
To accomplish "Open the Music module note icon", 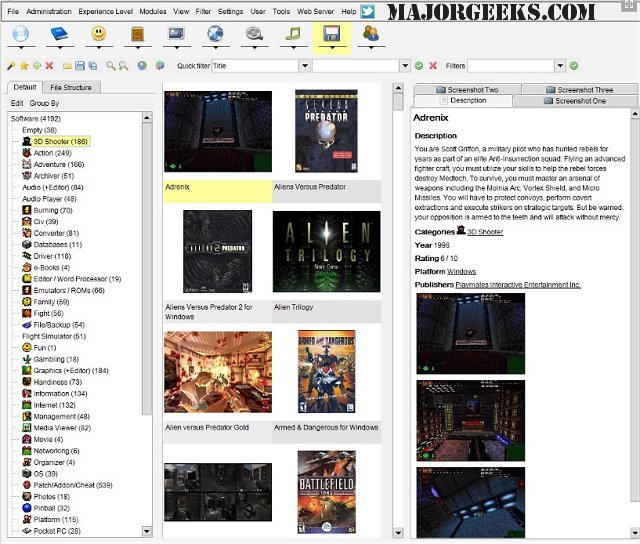I will coord(293,33).
